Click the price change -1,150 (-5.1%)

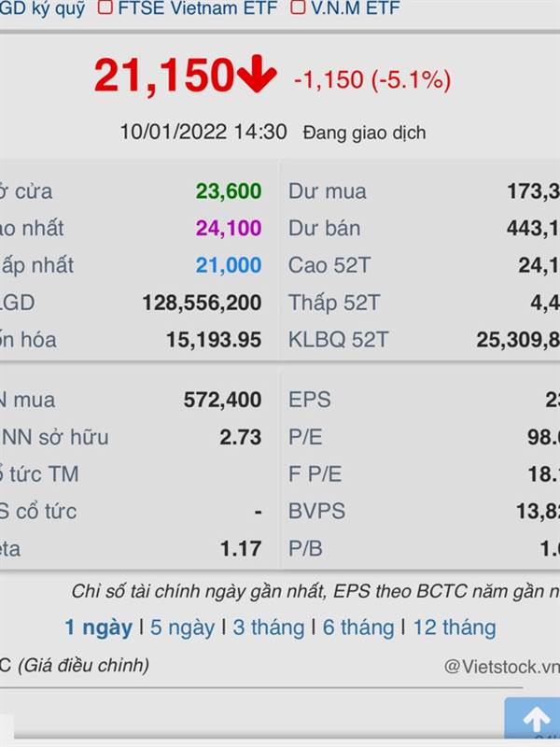coord(372,79)
